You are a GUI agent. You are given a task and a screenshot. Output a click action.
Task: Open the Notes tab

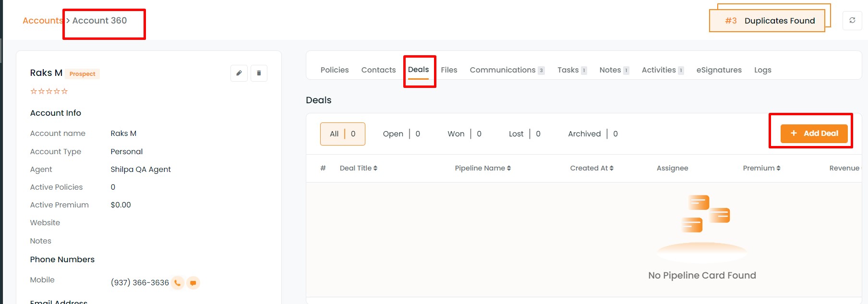614,70
